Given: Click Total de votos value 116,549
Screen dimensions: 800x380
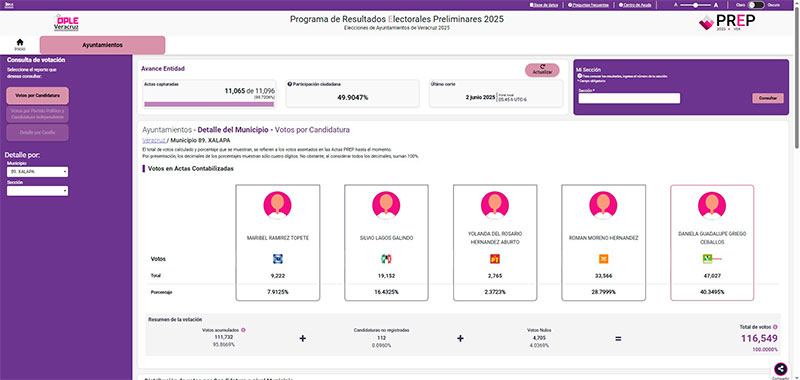Looking at the screenshot, I should pyautogui.click(x=759, y=338).
